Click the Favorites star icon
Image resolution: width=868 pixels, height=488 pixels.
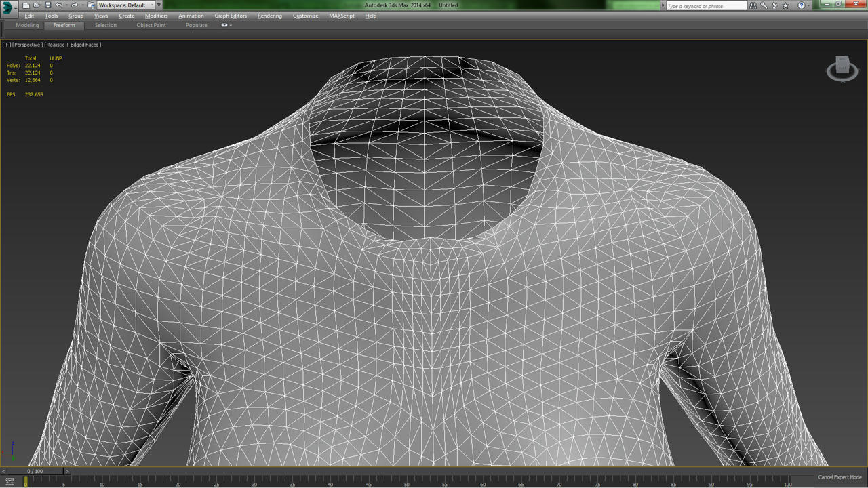pos(785,5)
